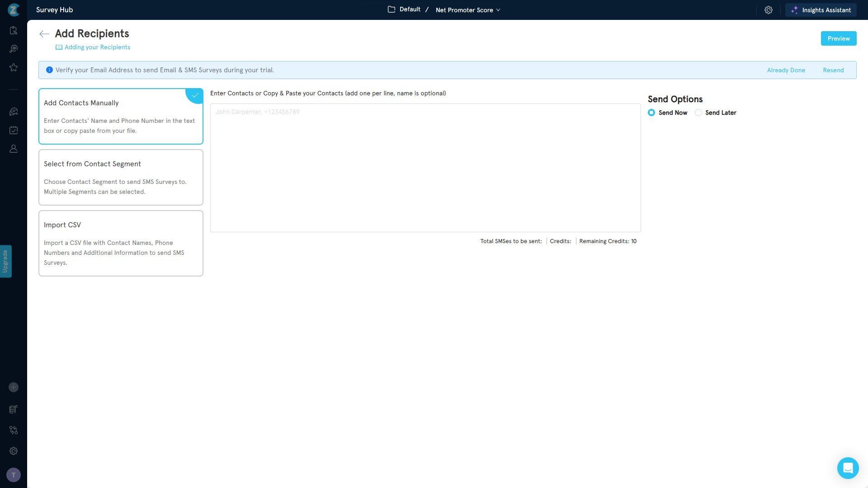The image size is (868, 488).
Task: Choose Select from Contact Segment option
Action: pyautogui.click(x=121, y=177)
